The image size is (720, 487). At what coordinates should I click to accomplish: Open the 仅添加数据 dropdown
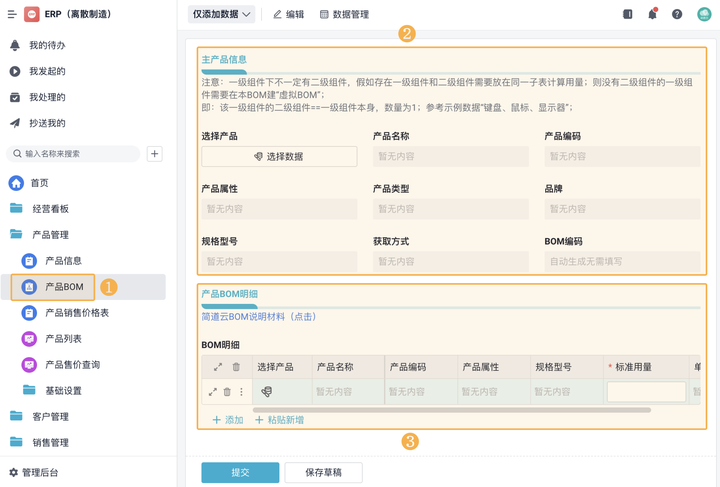221,14
